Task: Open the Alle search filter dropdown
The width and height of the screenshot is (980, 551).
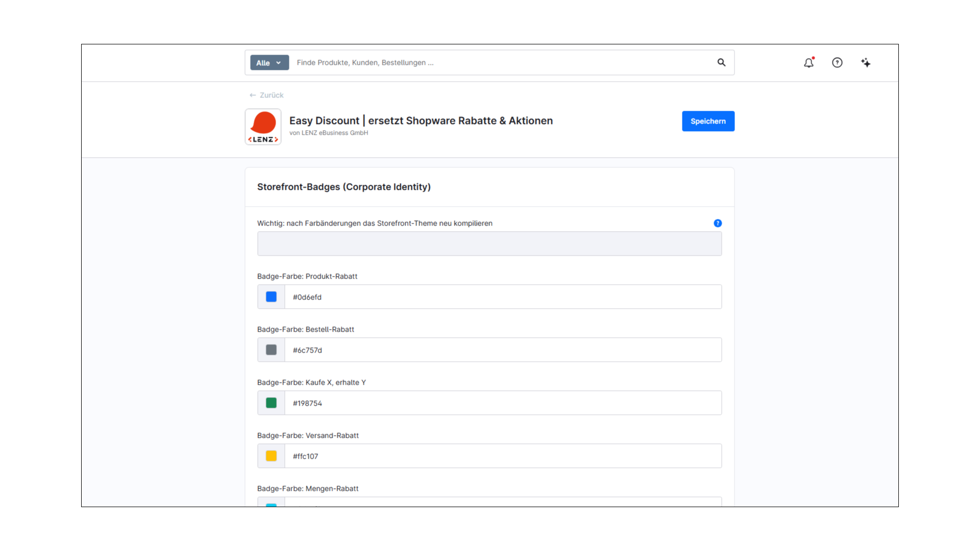Action: click(x=269, y=63)
